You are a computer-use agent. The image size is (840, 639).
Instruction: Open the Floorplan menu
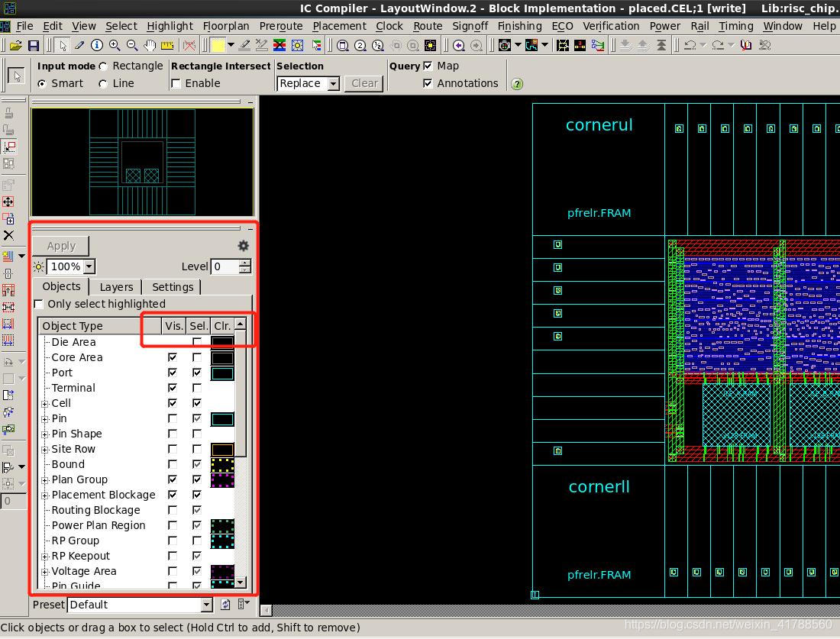[x=225, y=26]
